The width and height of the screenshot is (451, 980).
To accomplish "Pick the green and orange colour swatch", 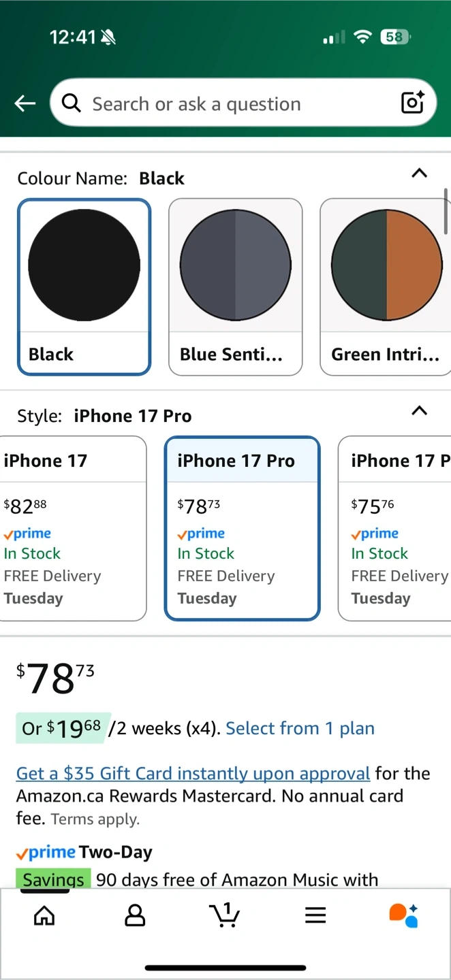I will (386, 287).
